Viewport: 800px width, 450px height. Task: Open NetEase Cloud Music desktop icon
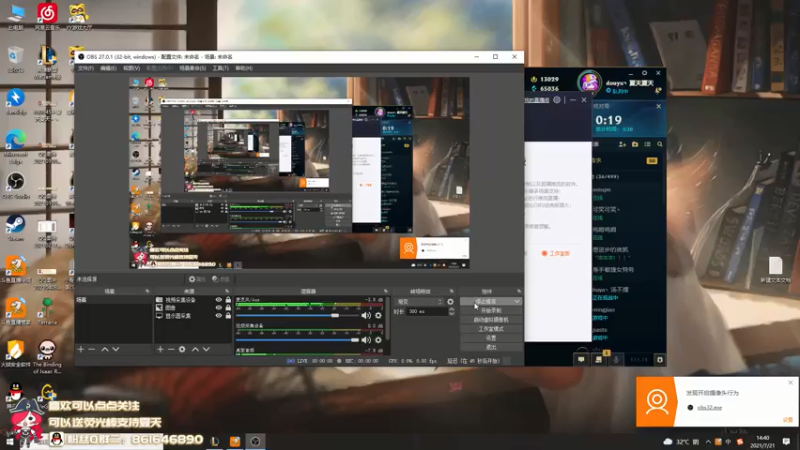tap(47, 17)
